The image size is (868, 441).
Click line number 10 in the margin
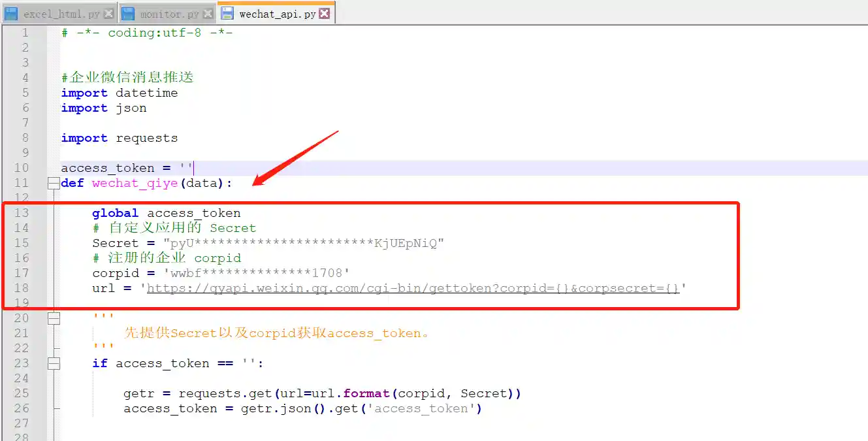pyautogui.click(x=22, y=168)
